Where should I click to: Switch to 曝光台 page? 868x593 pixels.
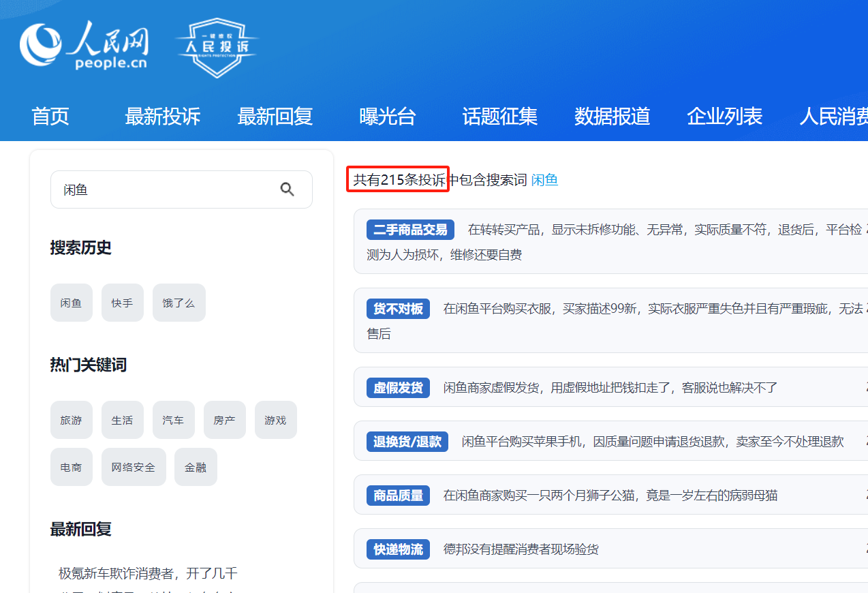(x=387, y=116)
